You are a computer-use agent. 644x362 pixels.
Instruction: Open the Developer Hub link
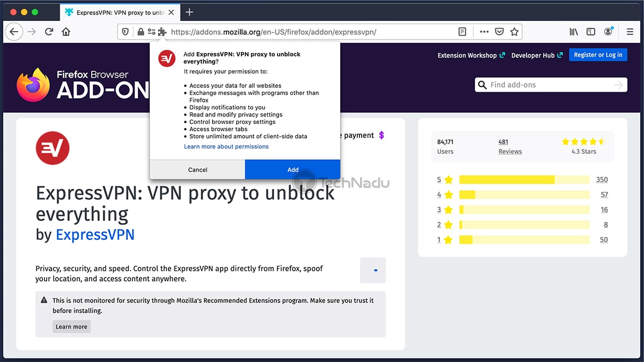tap(537, 55)
